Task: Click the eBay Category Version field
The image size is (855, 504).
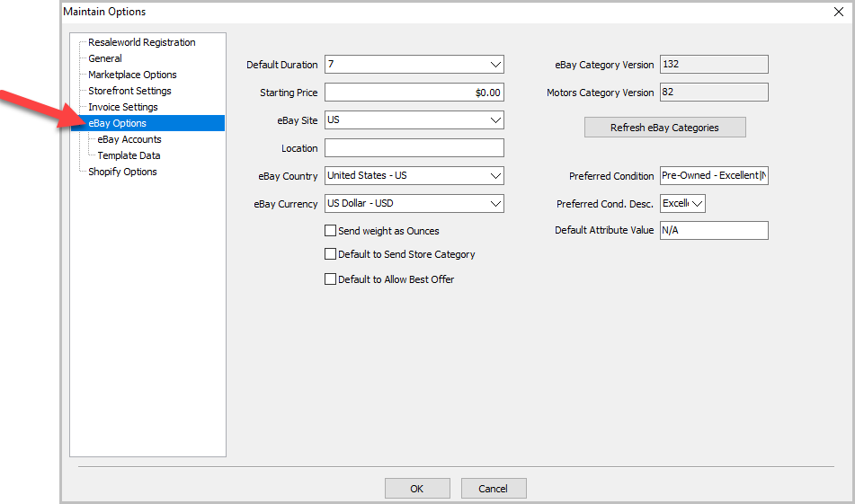Action: [x=714, y=65]
